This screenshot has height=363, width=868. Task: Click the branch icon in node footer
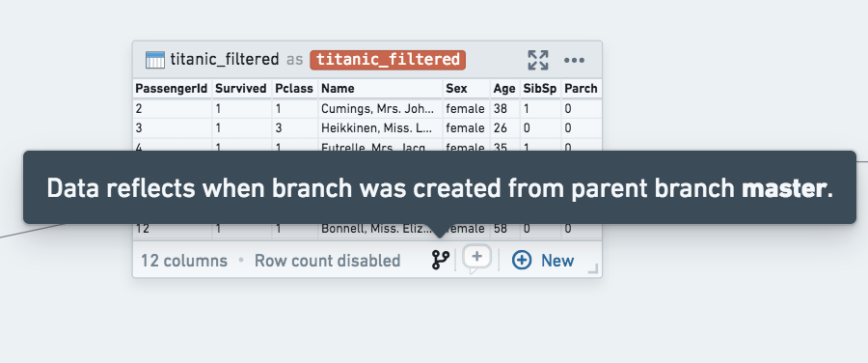441,260
